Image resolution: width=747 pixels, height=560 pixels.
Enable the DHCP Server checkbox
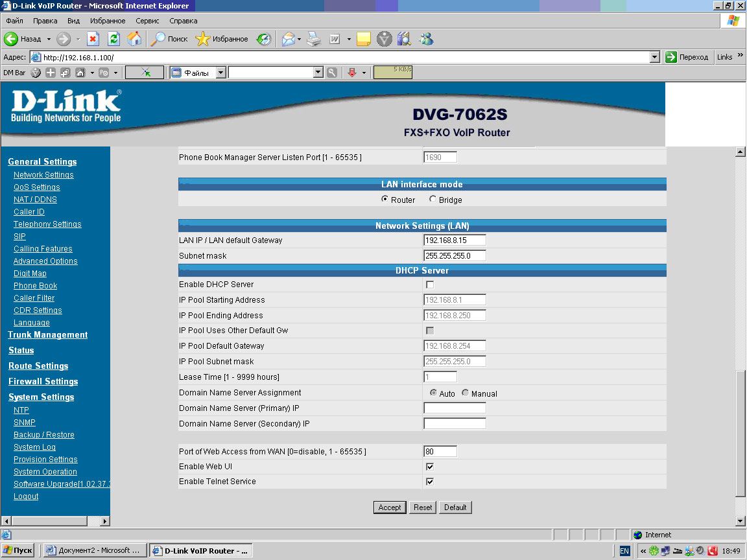429,285
